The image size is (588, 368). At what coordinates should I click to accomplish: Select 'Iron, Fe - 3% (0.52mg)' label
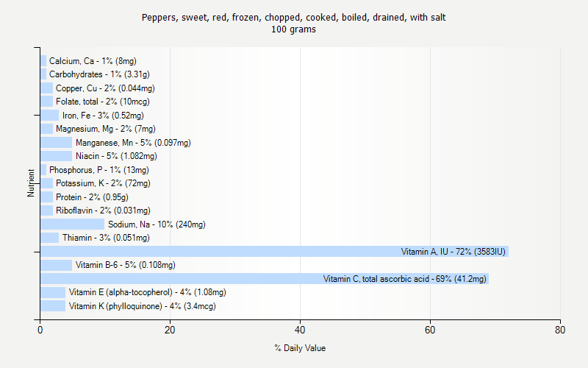(x=103, y=116)
